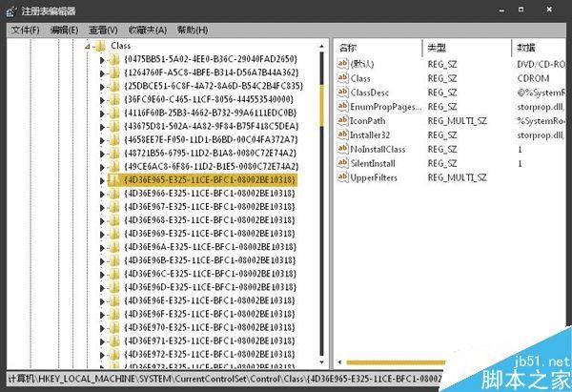572x392 pixels.
Task: Expand the {4D36E966-E325-11CE-BFC1-08002BE10318} key
Action: tap(102, 195)
